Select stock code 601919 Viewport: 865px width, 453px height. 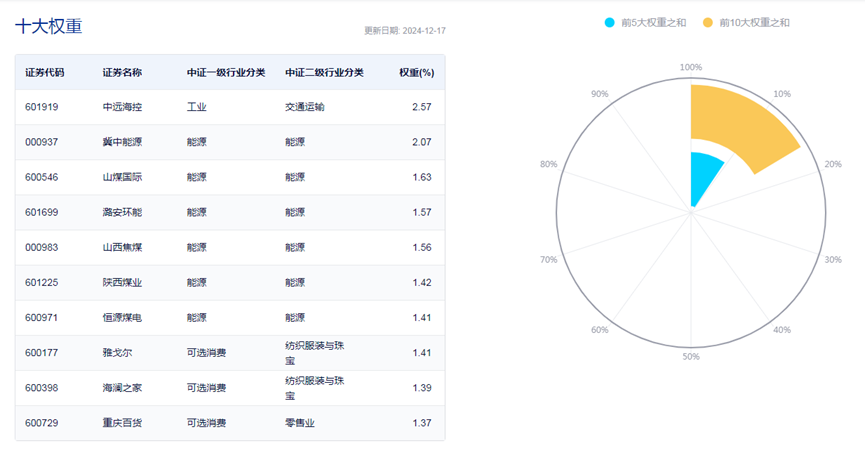coord(41,107)
